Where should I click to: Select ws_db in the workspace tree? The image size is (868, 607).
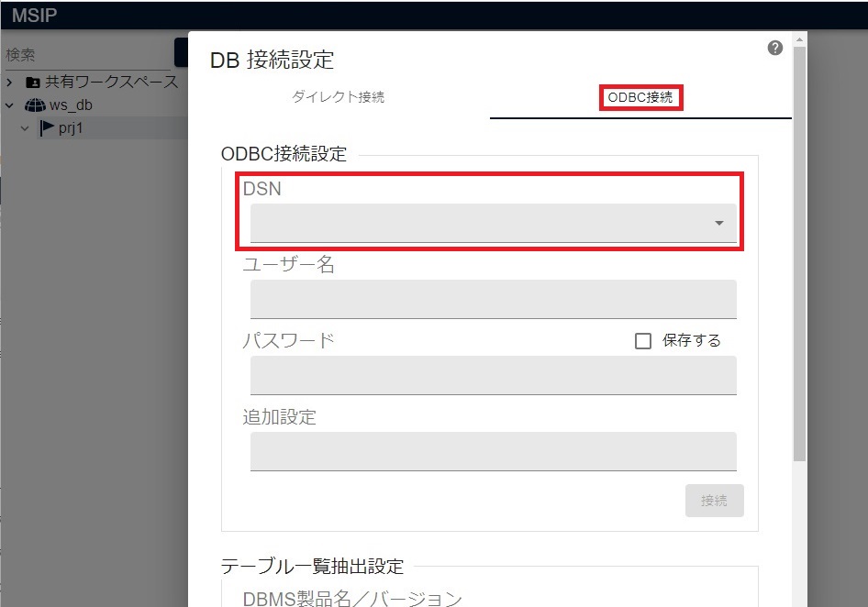click(x=71, y=105)
